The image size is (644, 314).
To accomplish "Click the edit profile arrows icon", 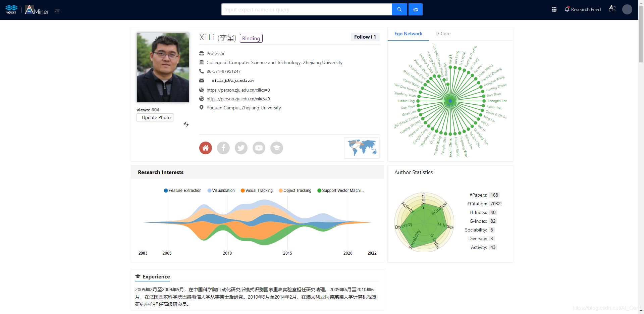I will click(186, 124).
